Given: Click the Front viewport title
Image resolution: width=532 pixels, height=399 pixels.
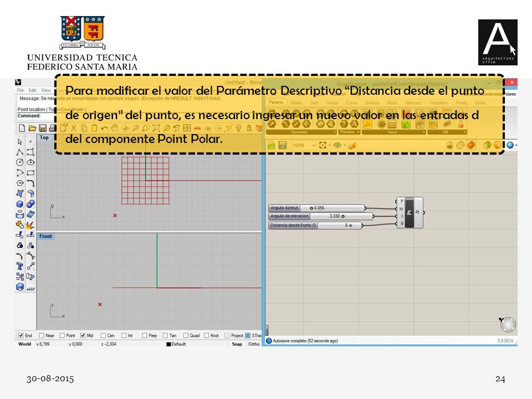Looking at the screenshot, I should pyautogui.click(x=45, y=236).
